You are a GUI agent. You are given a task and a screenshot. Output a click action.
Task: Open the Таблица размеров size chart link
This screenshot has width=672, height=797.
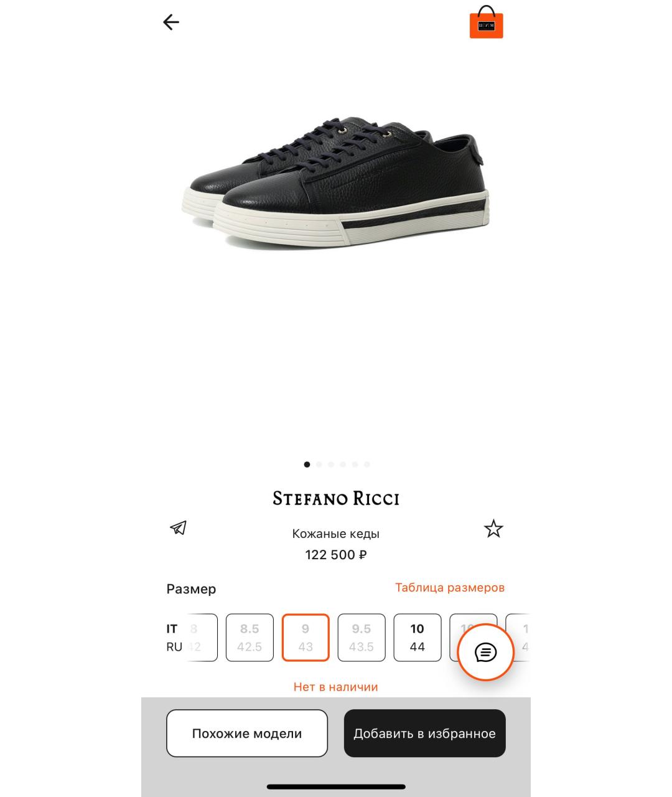tap(450, 587)
